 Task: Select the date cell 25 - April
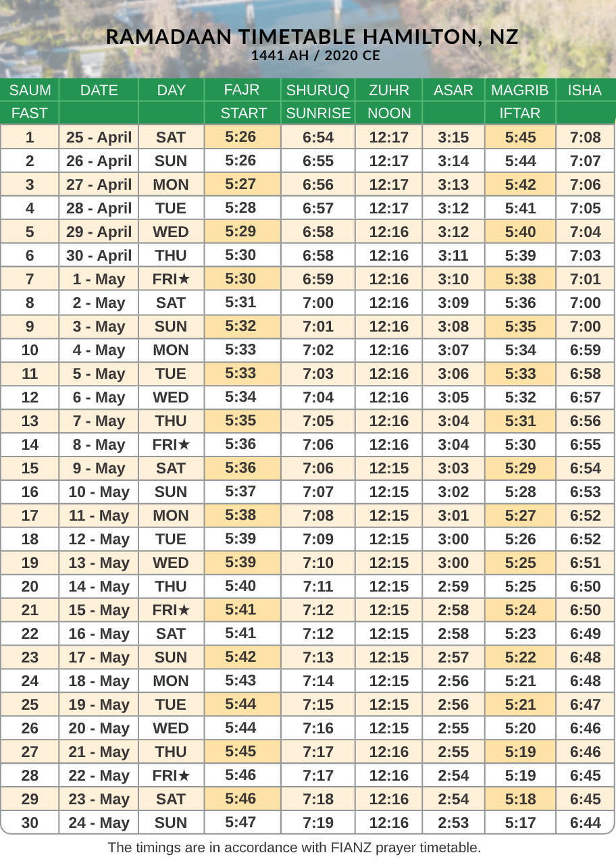[99, 138]
